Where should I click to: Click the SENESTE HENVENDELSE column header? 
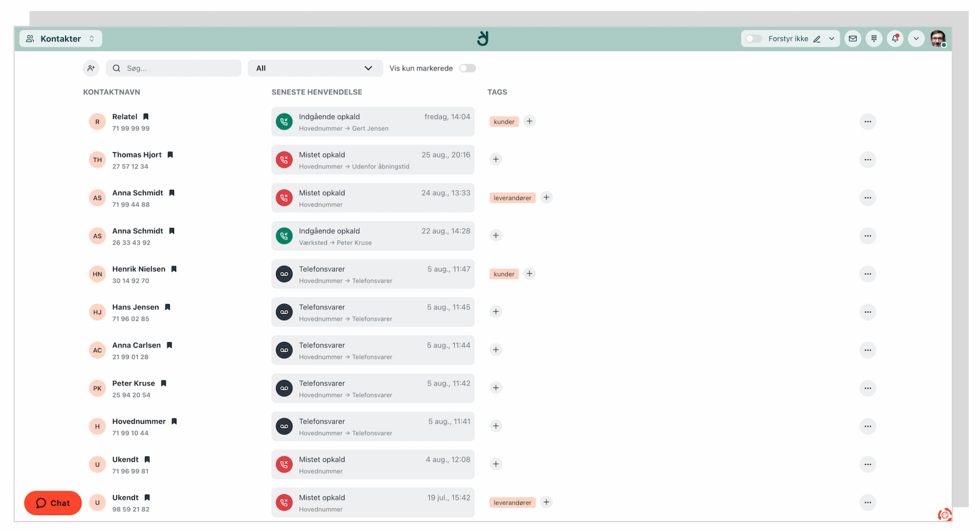pyautogui.click(x=317, y=92)
